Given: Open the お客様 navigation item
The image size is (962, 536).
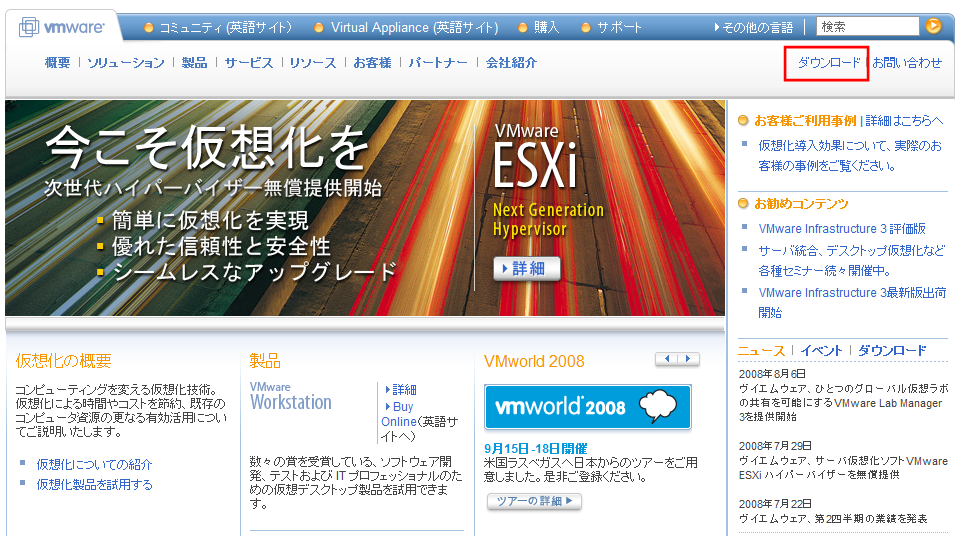Looking at the screenshot, I should click(x=372, y=63).
